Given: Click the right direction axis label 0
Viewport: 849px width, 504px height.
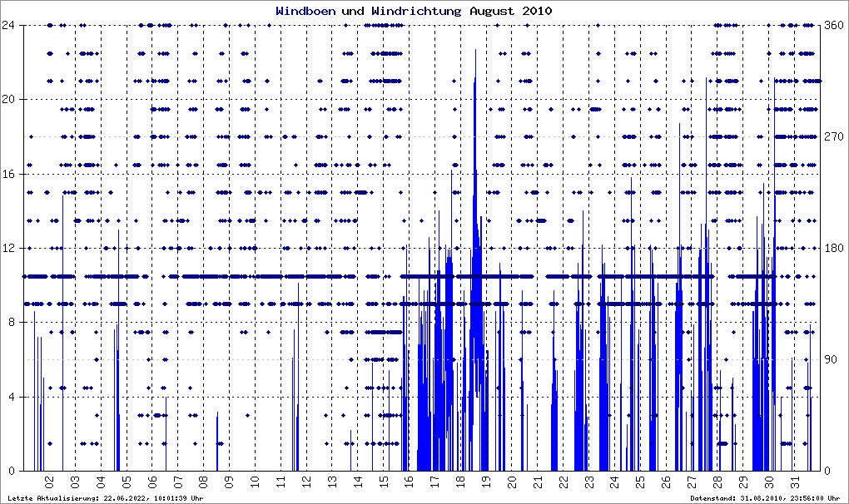Looking at the screenshot, I should coord(827,471).
